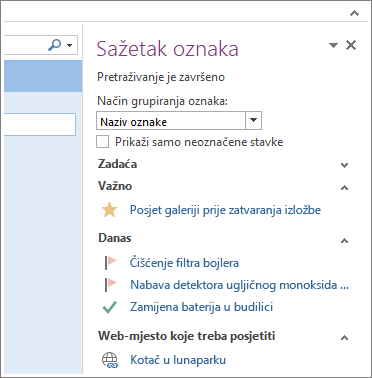
Task: Click the Zadaća group heading
Action: click(117, 164)
